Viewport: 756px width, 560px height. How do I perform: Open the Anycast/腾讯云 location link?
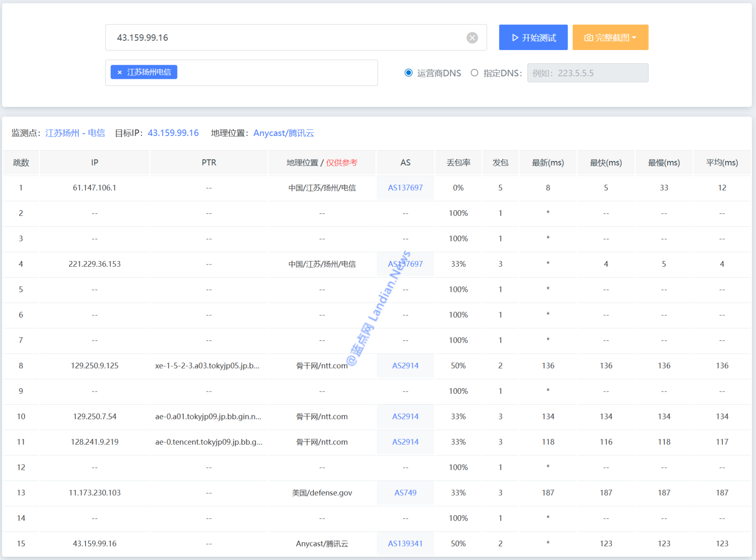coord(283,133)
